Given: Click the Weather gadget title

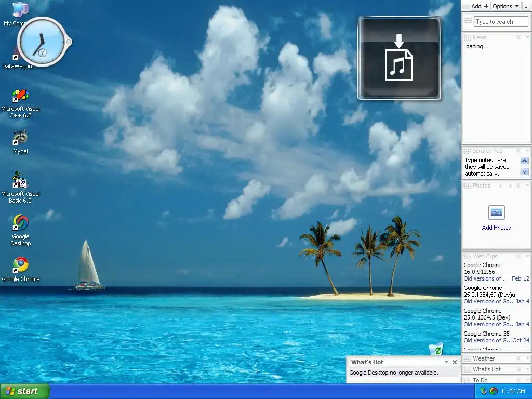Looking at the screenshot, I should 484,358.
